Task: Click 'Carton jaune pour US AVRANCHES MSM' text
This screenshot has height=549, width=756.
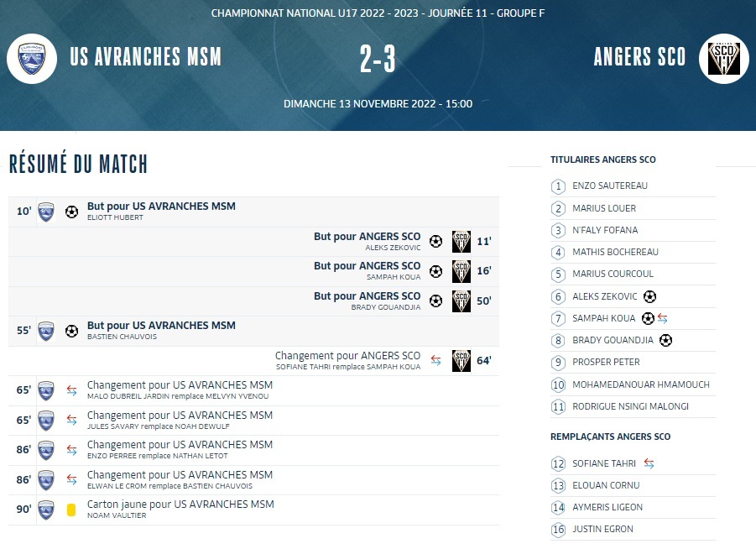Action: pos(180,505)
